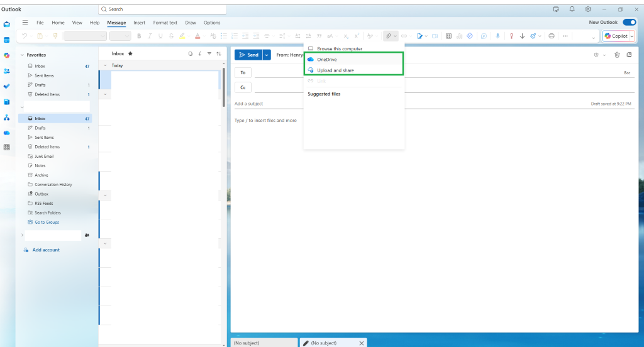The image size is (644, 347).
Task: Click the Add account link
Action: pos(46,250)
